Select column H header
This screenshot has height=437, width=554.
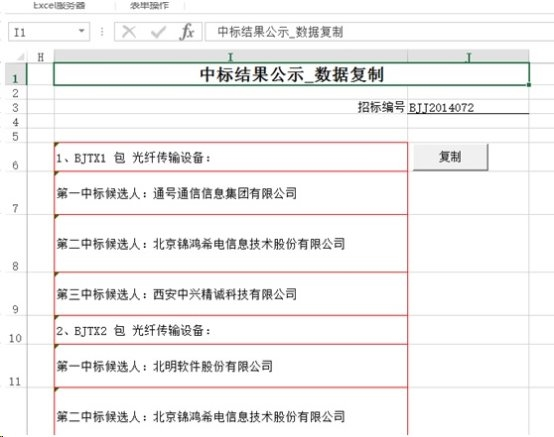click(x=41, y=57)
